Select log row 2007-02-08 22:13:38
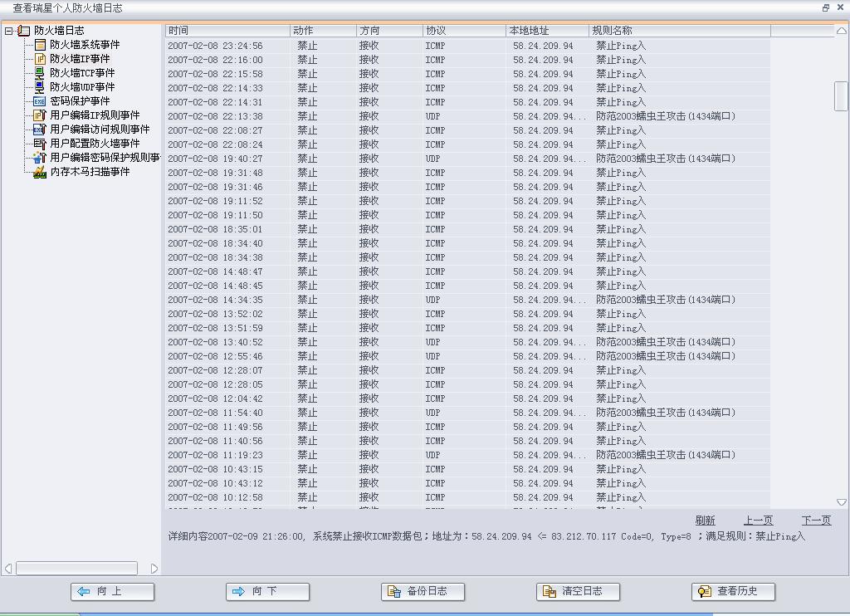Screen dimensions: 850x616 click(x=468, y=116)
